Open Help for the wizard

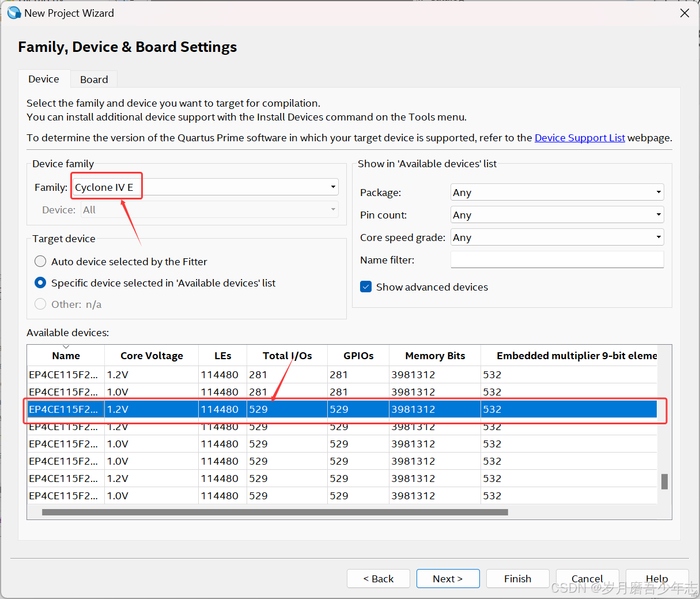click(x=657, y=579)
